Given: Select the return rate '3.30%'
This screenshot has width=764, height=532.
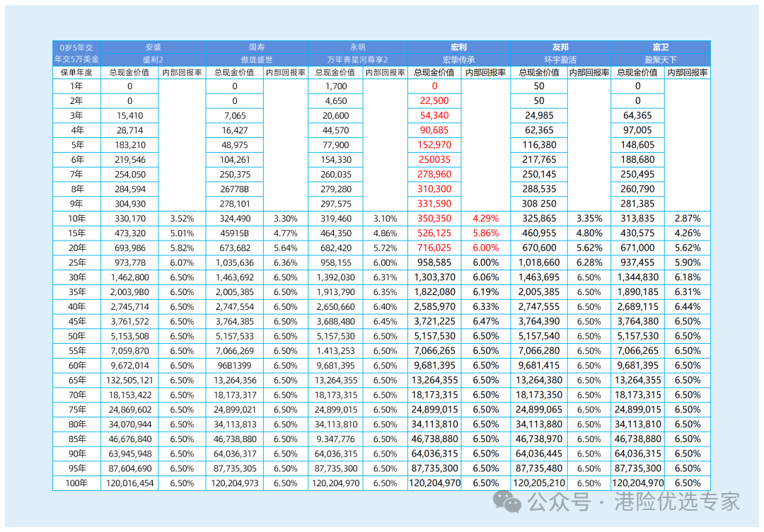Looking at the screenshot, I should click(286, 219).
